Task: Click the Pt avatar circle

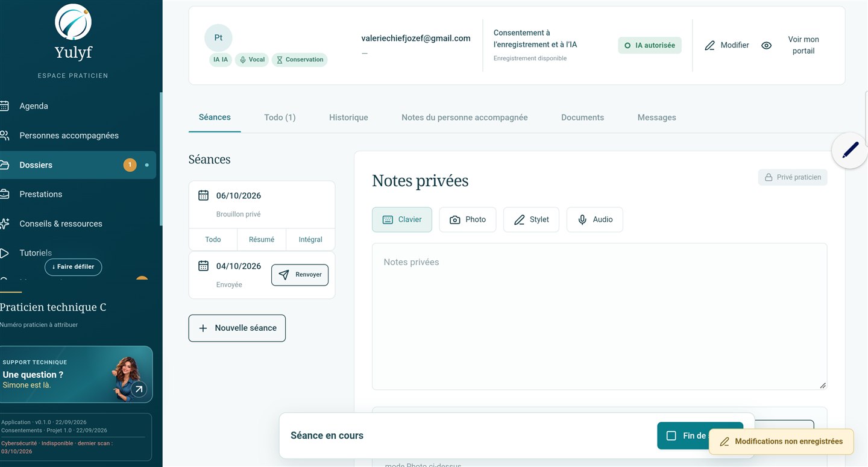Action: [x=218, y=37]
